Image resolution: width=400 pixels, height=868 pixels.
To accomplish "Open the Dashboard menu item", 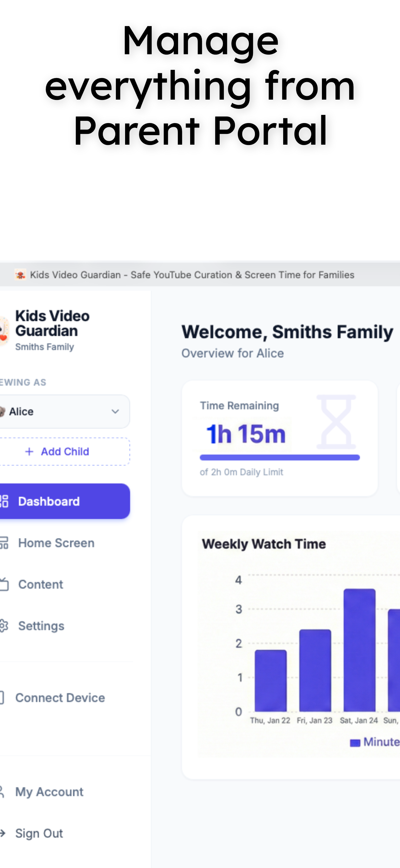I will point(64,501).
